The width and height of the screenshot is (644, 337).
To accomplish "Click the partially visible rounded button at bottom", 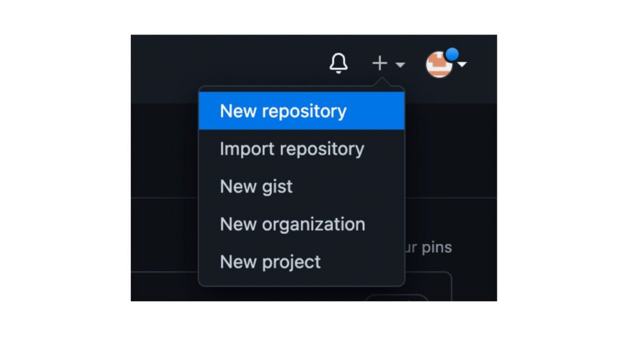I will [x=397, y=297].
